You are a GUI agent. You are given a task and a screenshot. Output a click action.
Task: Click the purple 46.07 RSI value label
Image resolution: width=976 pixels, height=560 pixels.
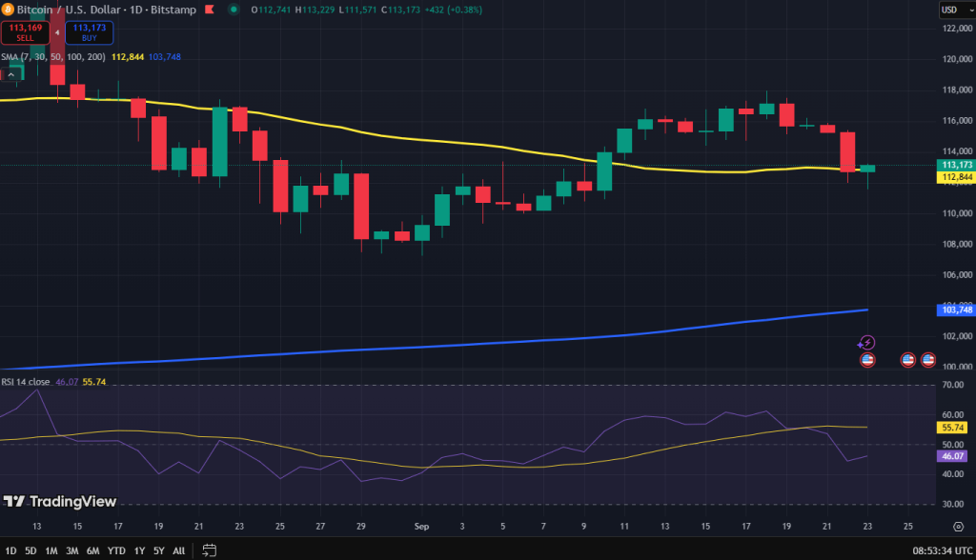pos(952,456)
